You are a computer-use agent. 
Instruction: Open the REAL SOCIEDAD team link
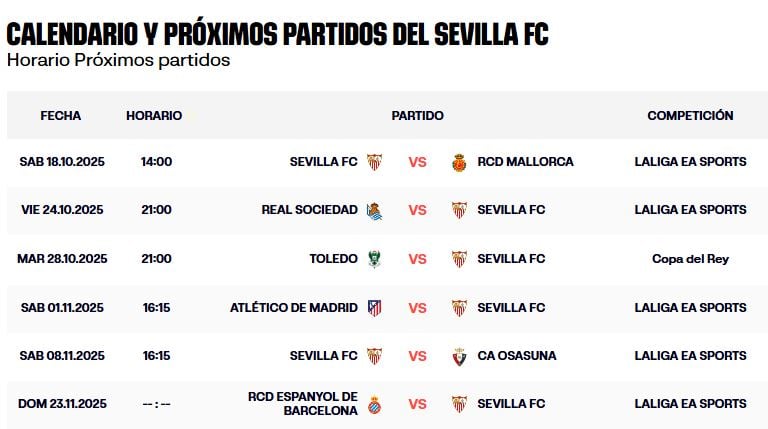pos(309,210)
